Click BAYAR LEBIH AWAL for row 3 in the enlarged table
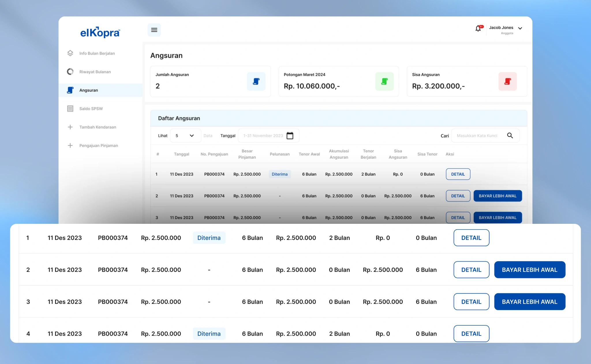 pos(530,302)
